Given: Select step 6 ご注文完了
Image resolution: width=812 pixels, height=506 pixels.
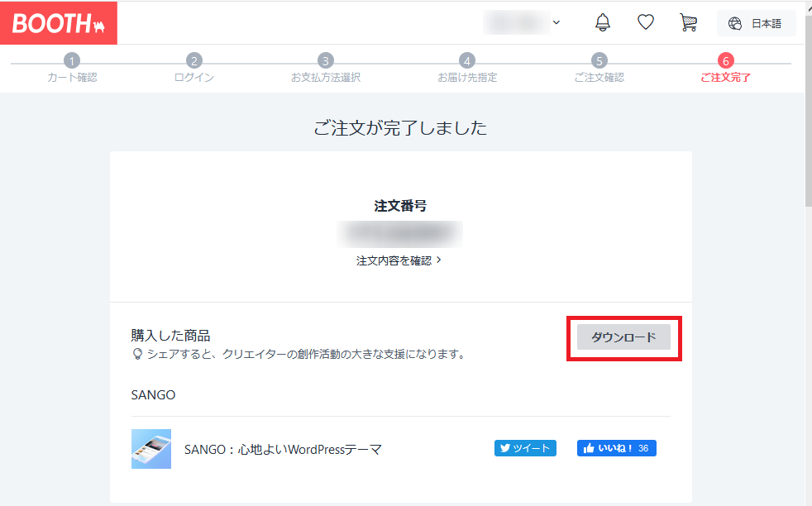Looking at the screenshot, I should pos(725,69).
